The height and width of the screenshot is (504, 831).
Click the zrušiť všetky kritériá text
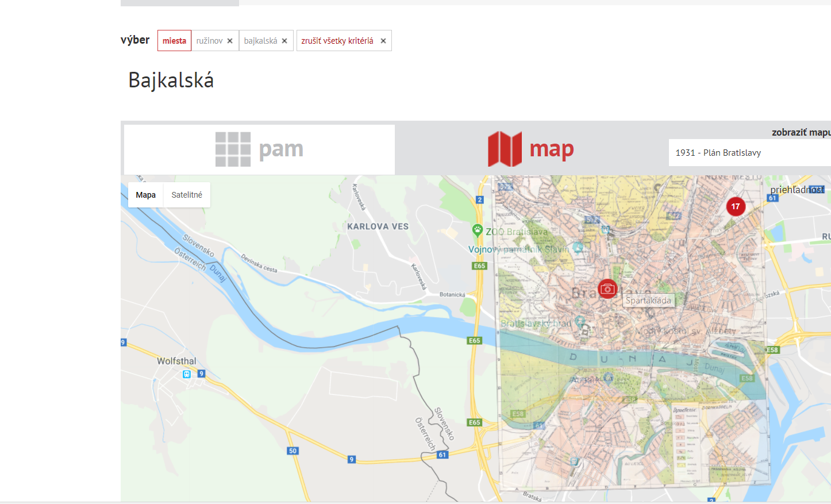coord(337,41)
